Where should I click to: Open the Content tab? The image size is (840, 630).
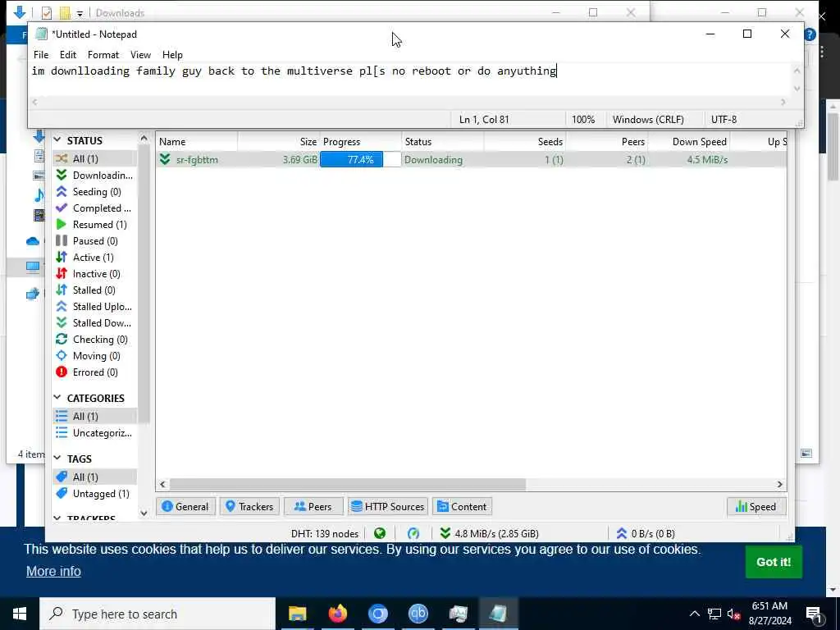pos(463,506)
